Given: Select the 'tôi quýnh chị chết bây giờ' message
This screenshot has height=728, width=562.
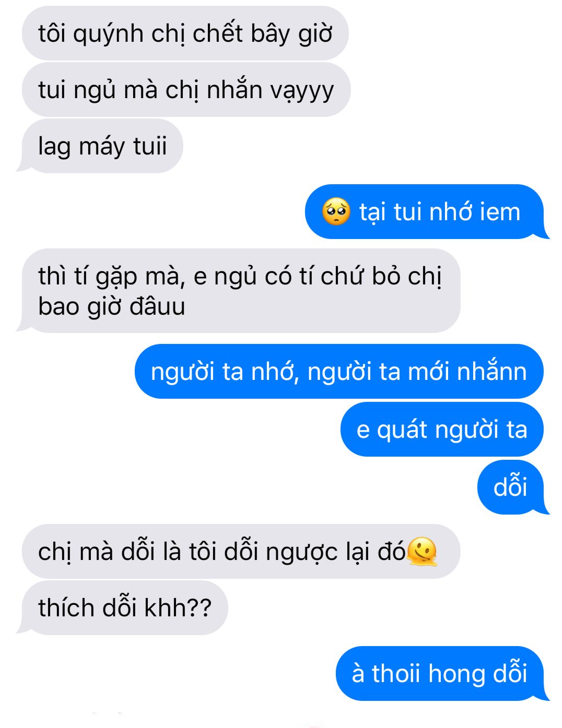Looking at the screenshot, I should coord(185,33).
